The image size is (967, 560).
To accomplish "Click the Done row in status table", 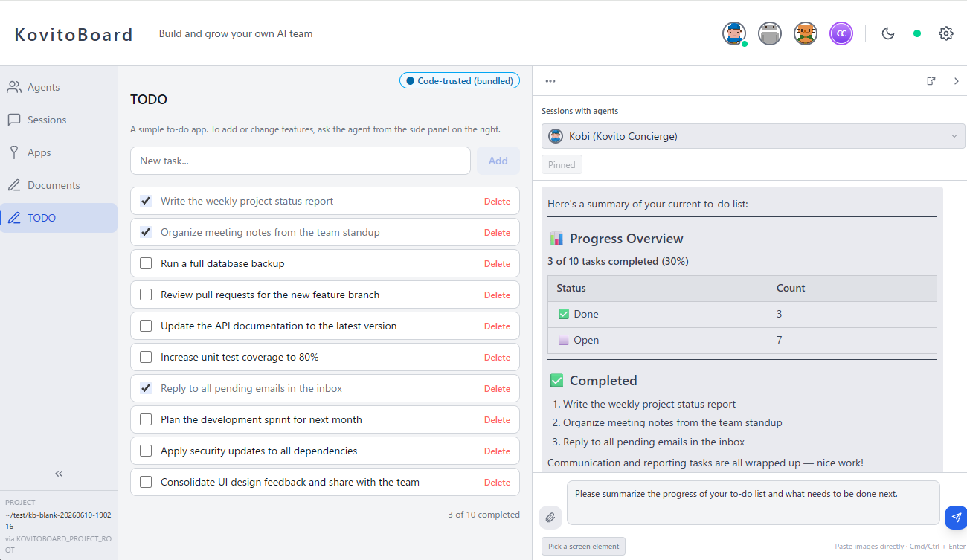I will (x=742, y=314).
